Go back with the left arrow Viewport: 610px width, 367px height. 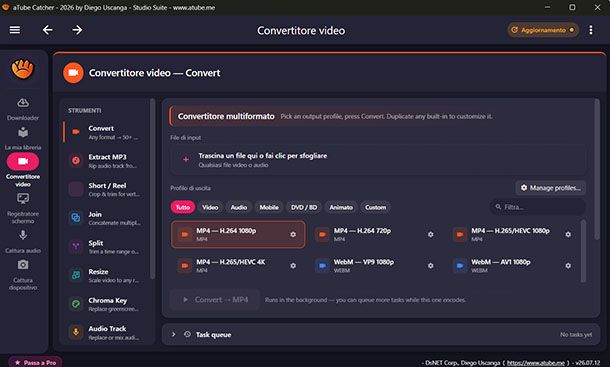tap(47, 30)
